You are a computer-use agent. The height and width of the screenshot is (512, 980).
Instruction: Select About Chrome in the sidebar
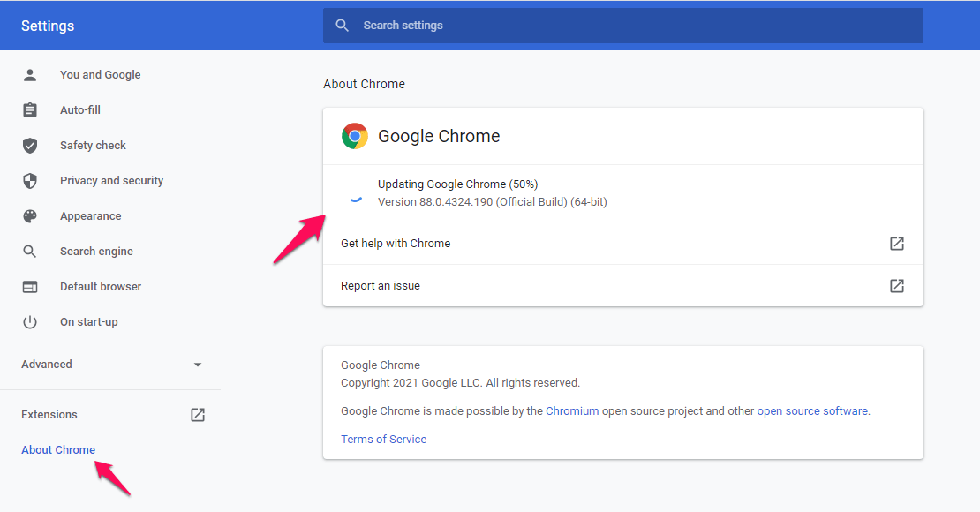58,450
